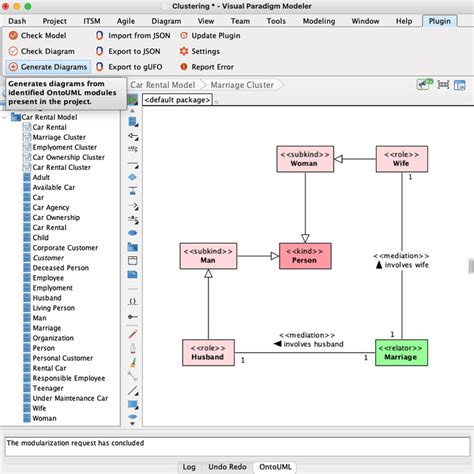The height and width of the screenshot is (474, 474).
Task: Select Marriage Cluster breadcrumb
Action: pyautogui.click(x=242, y=85)
